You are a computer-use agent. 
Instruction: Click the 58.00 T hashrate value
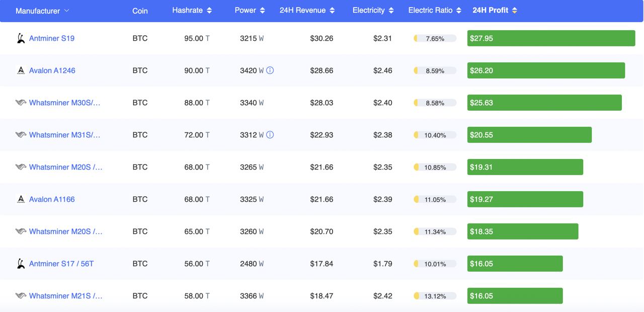click(197, 296)
